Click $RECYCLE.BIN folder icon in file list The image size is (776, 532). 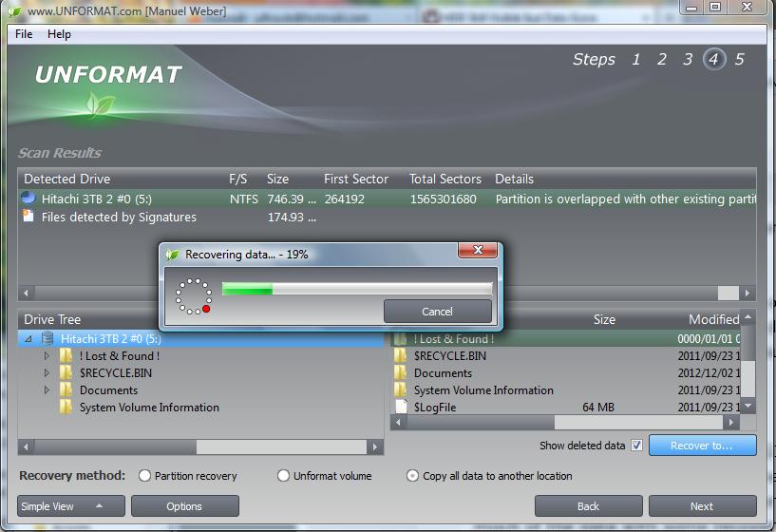click(401, 355)
